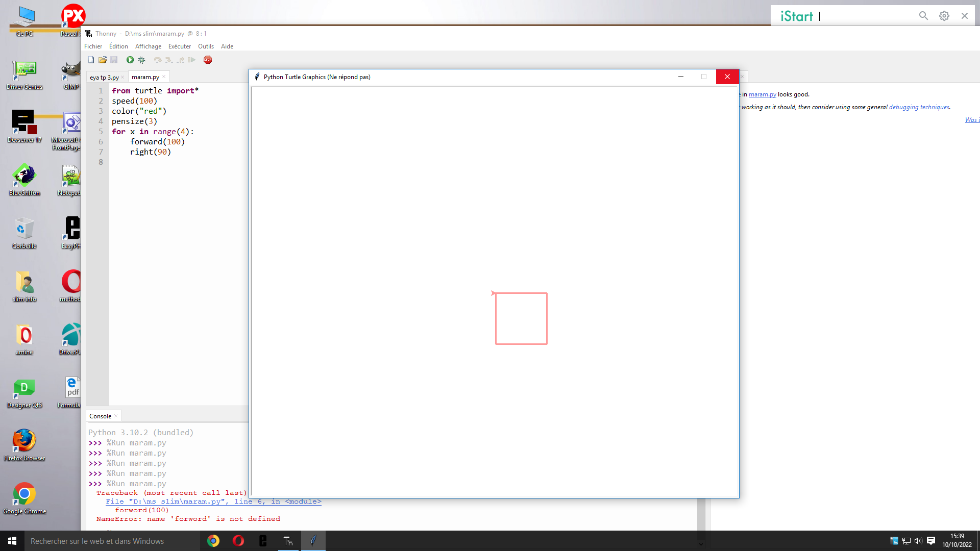Open the Exécuter menu

(180, 46)
